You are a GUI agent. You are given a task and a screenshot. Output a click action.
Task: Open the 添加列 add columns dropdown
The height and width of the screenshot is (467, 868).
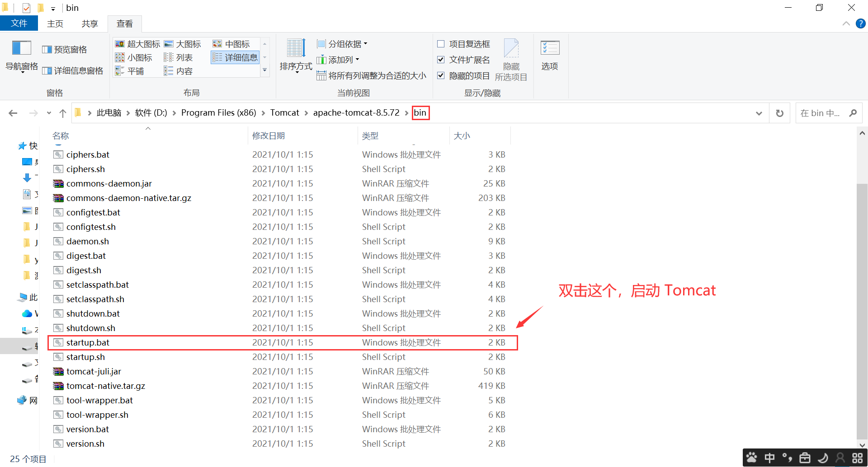338,60
